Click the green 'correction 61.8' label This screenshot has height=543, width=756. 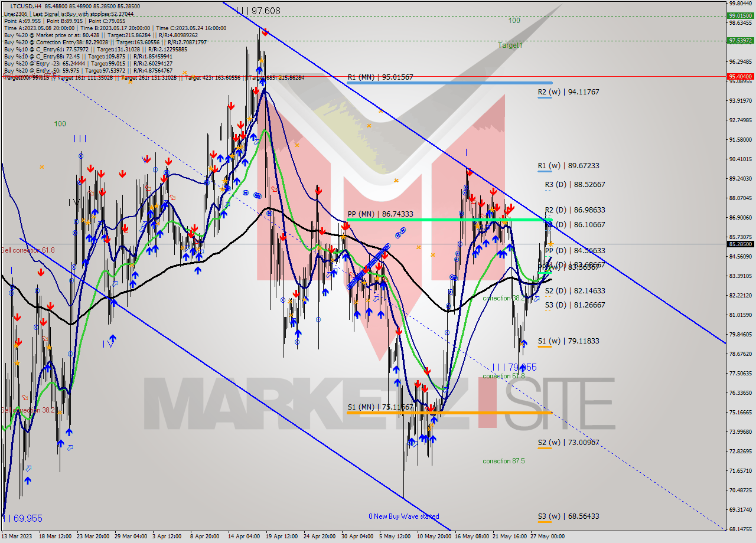(503, 376)
